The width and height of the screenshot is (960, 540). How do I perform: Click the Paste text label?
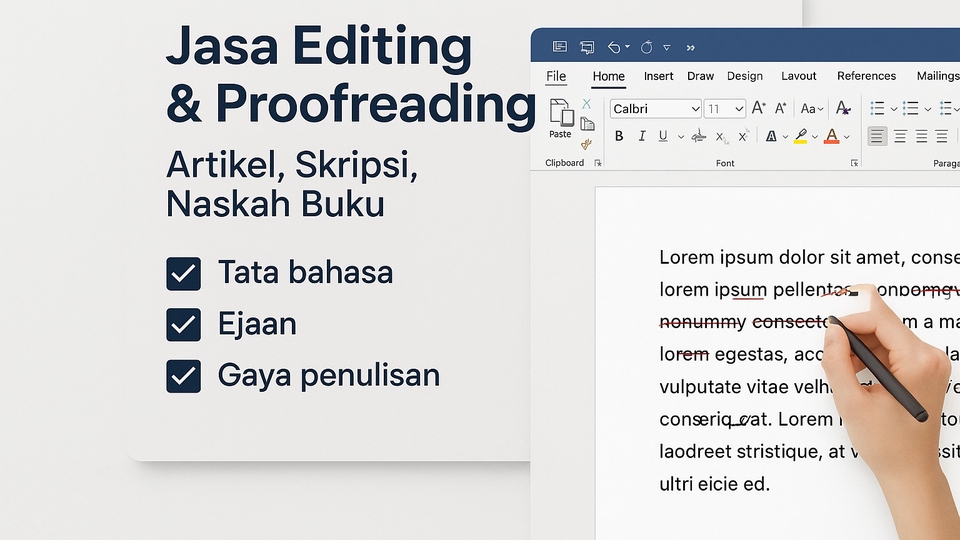click(560, 134)
